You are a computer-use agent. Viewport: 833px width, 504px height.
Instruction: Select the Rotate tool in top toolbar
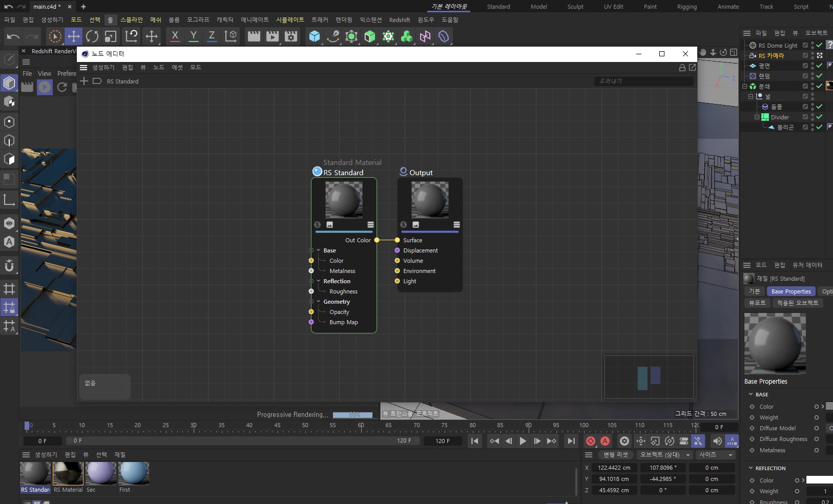point(92,36)
